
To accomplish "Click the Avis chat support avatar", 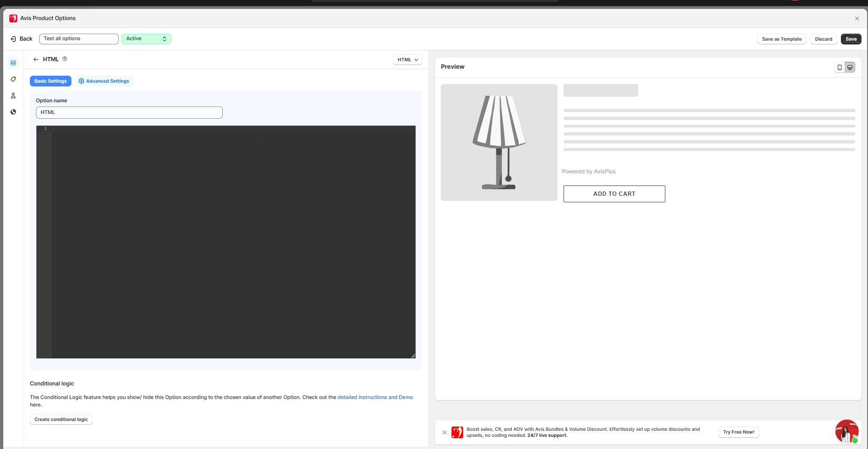I will (x=846, y=431).
